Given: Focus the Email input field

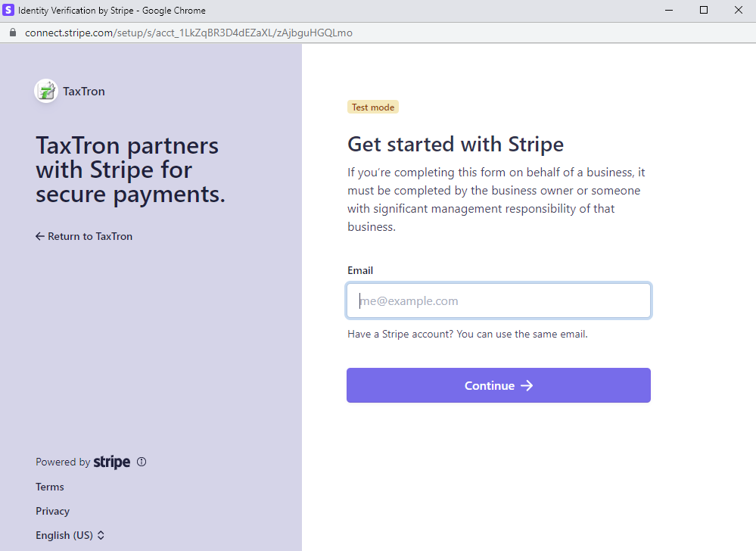Looking at the screenshot, I should tap(499, 300).
